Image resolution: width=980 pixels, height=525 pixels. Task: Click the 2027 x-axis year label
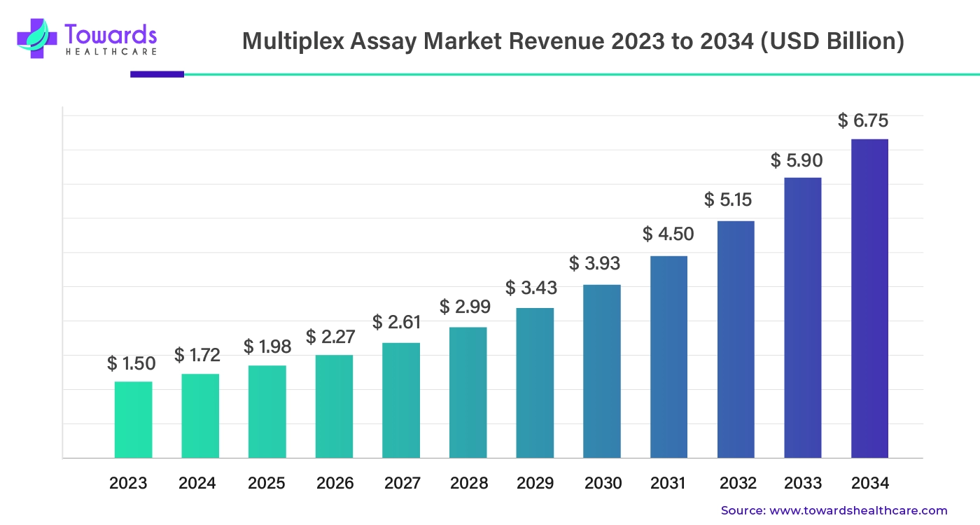[x=402, y=483]
